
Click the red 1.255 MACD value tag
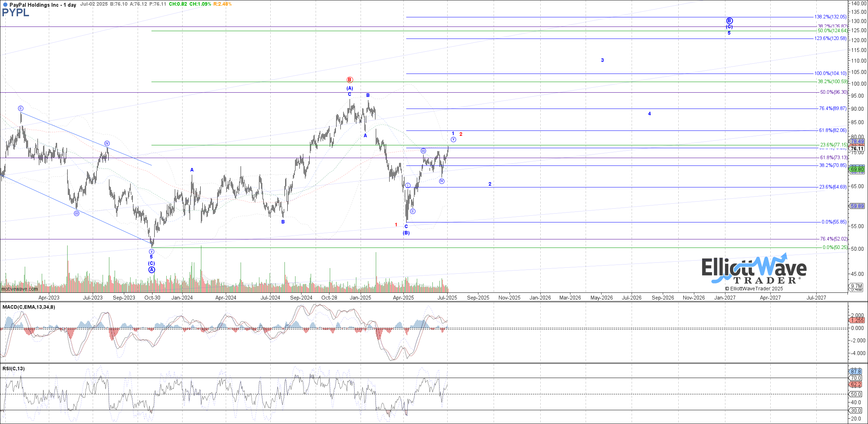coord(857,320)
